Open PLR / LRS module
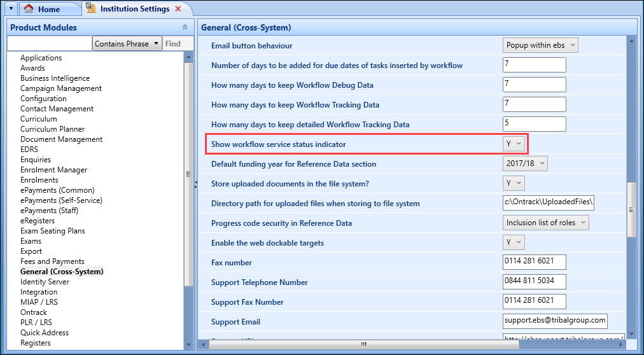644x355 pixels. [36, 323]
